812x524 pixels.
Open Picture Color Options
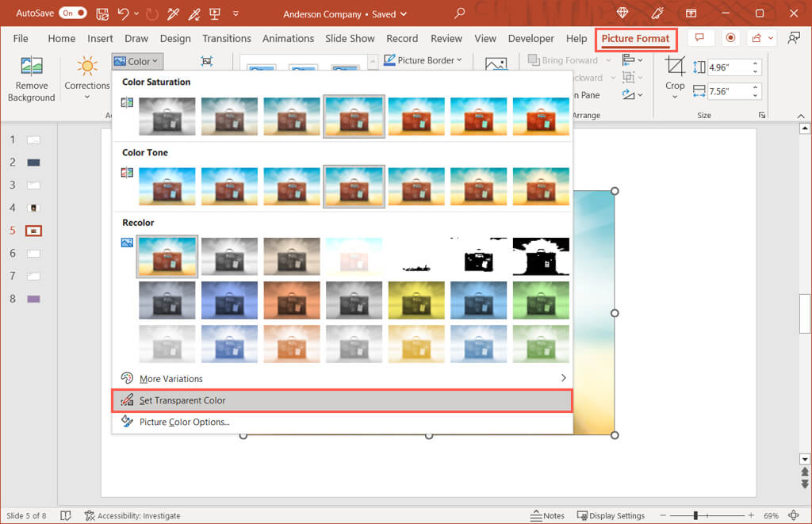pos(184,422)
